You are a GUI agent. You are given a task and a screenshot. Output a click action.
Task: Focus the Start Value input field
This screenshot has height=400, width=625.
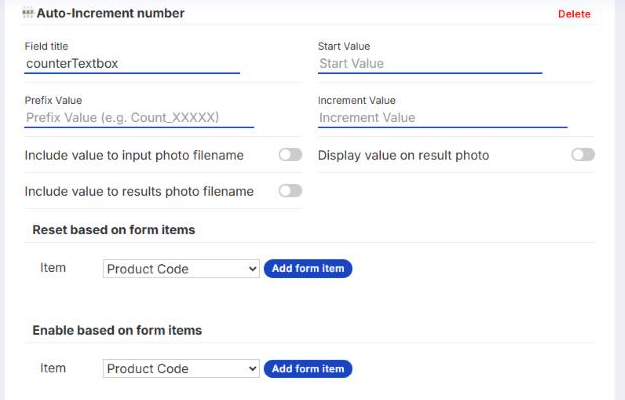[430, 64]
